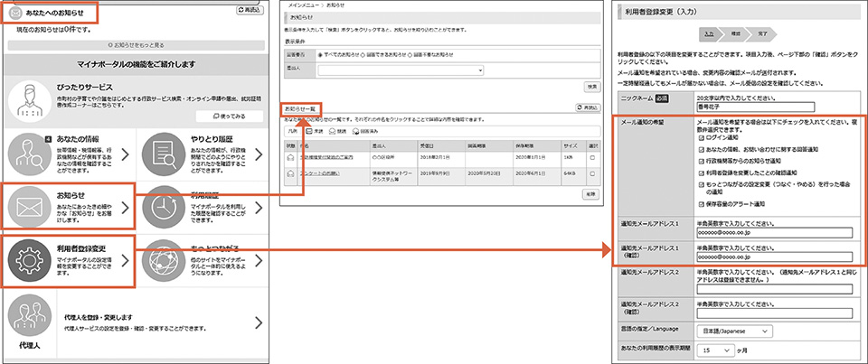Select すべてのお知らせ radio button

click(x=319, y=55)
